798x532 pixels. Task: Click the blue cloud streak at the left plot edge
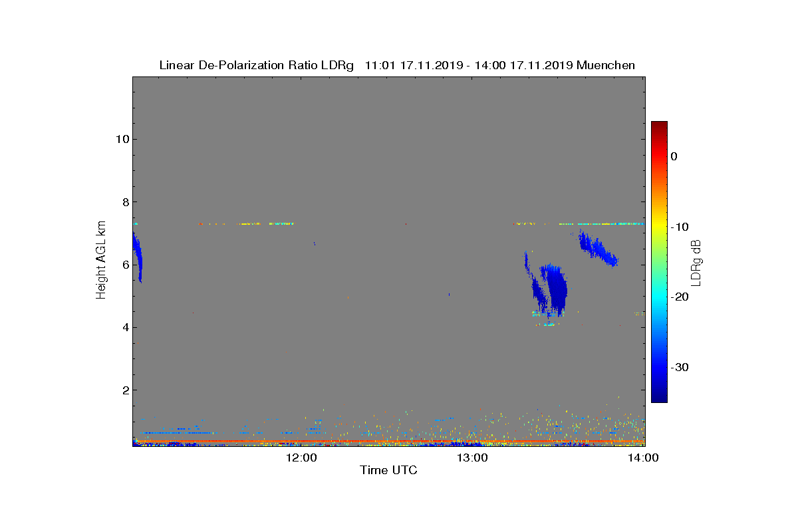click(x=137, y=258)
